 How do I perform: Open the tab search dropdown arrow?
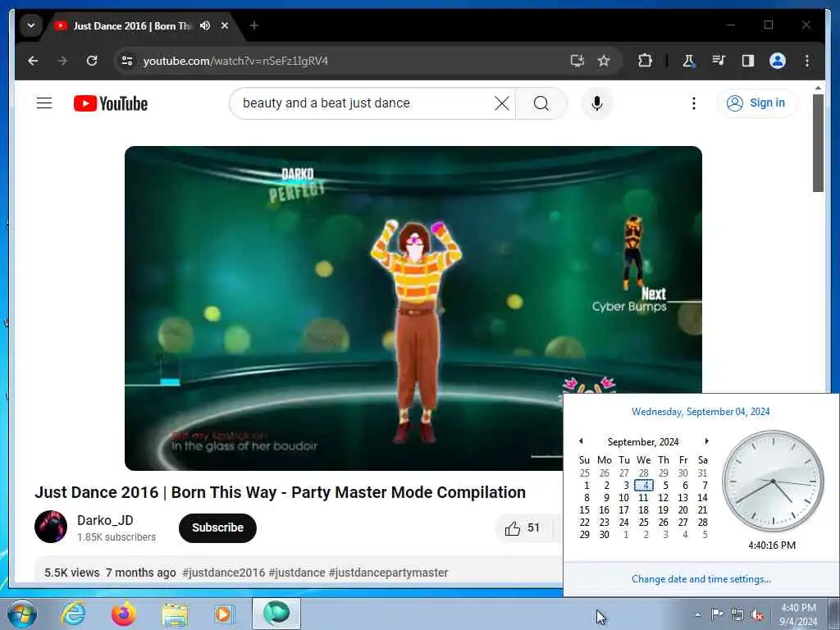(x=31, y=25)
